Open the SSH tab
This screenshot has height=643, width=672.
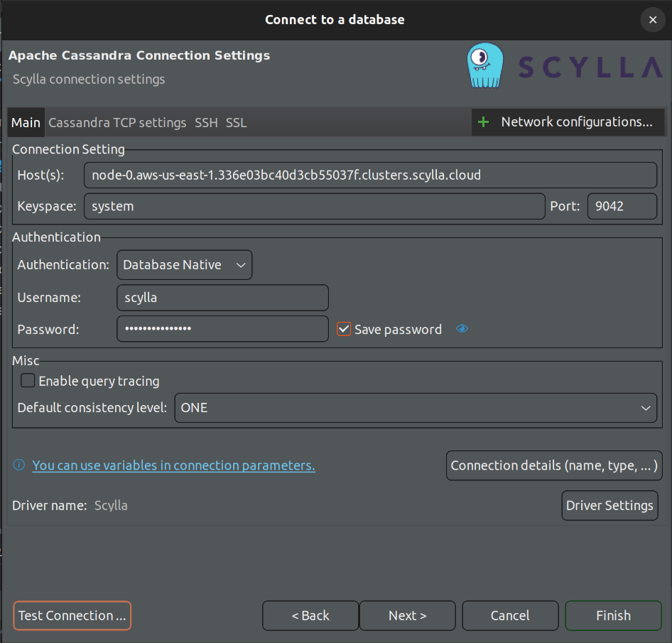click(x=206, y=123)
